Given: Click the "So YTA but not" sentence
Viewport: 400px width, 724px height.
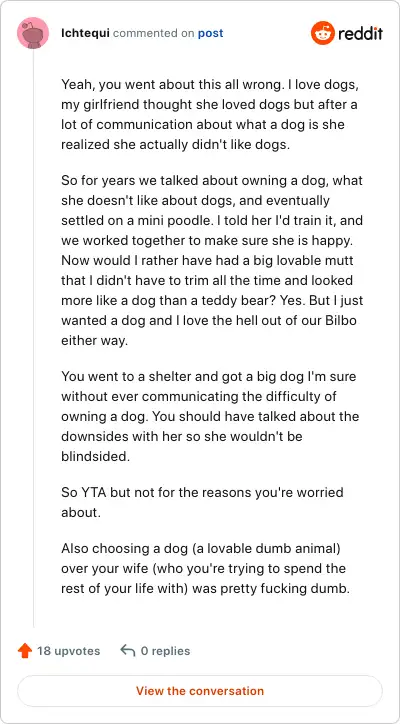Looking at the screenshot, I should pyautogui.click(x=202, y=502).
